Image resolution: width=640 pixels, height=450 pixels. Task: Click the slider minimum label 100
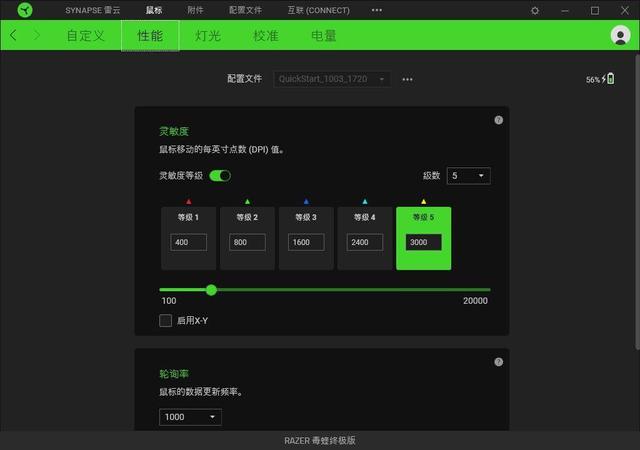click(169, 301)
